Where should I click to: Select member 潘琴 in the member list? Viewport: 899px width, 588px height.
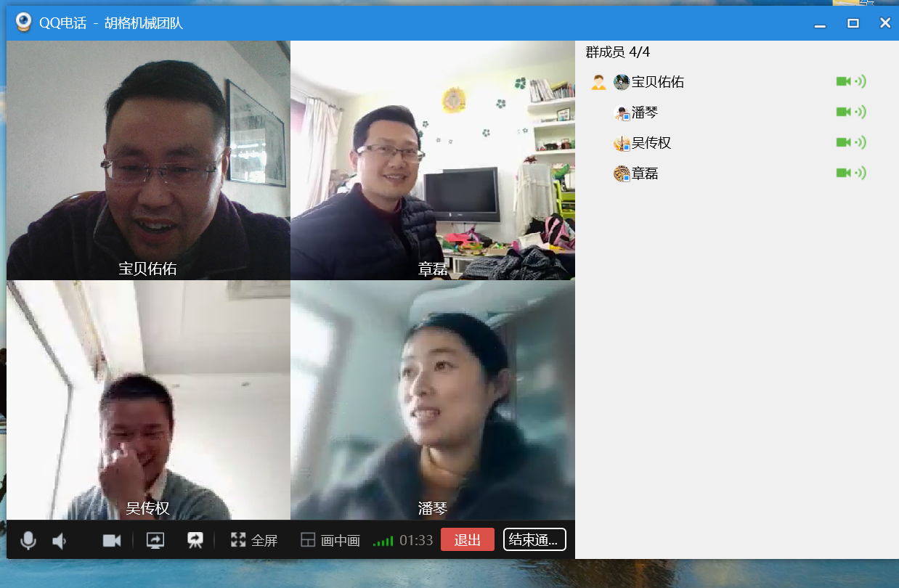coord(645,113)
